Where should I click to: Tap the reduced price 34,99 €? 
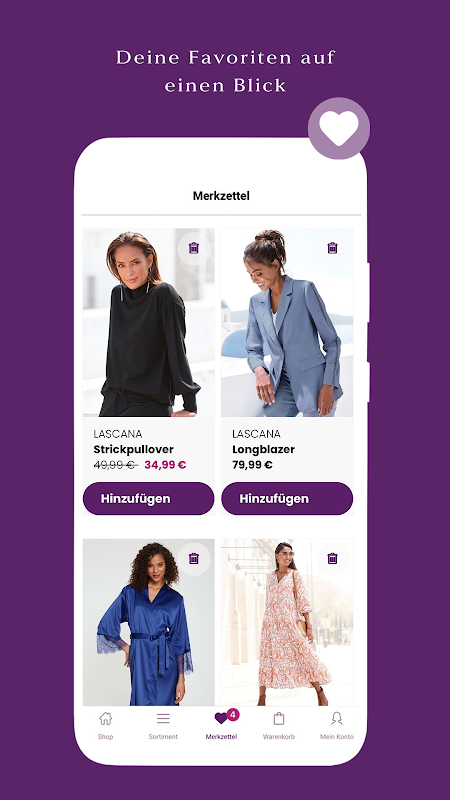pos(165,465)
